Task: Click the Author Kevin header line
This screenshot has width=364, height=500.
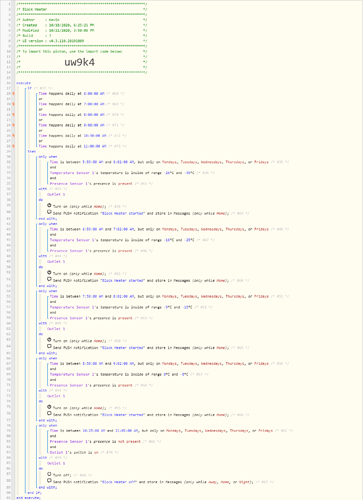Action: pyautogui.click(x=38, y=20)
